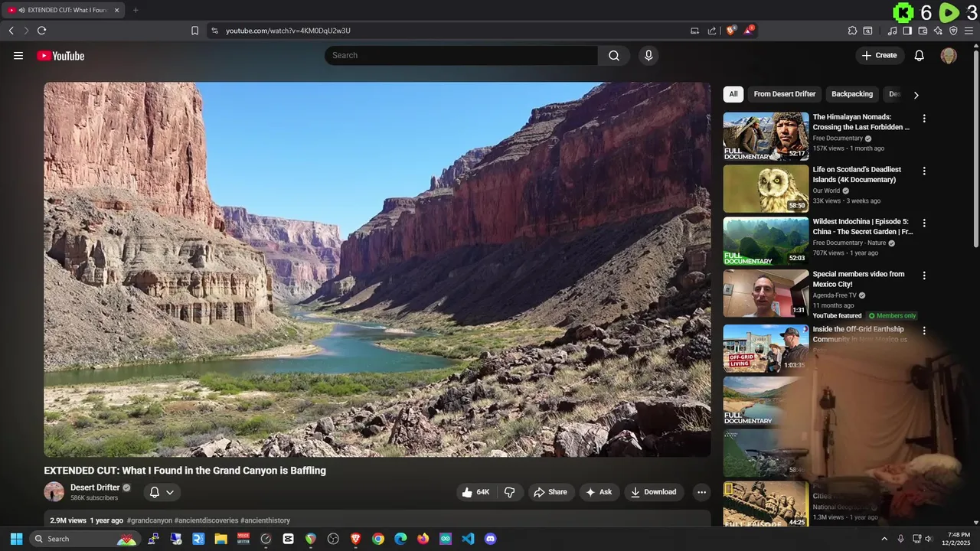
Task: Open Brave Wallet icon
Action: (x=923, y=31)
